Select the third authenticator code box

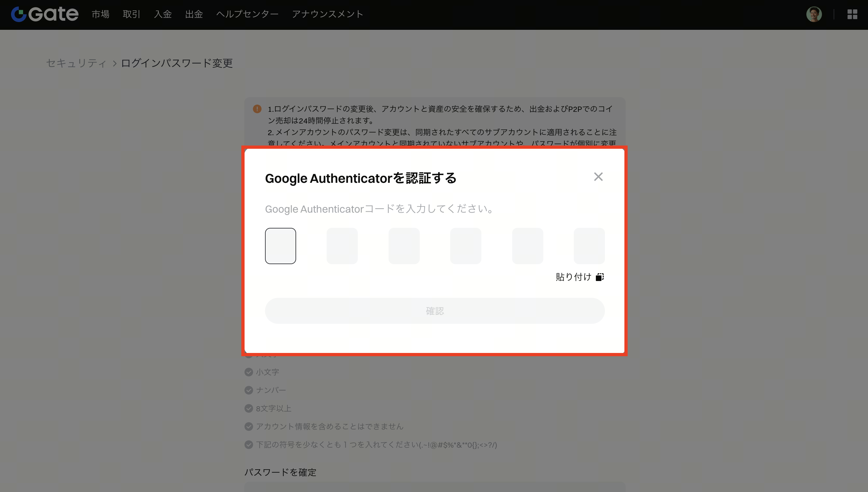404,246
